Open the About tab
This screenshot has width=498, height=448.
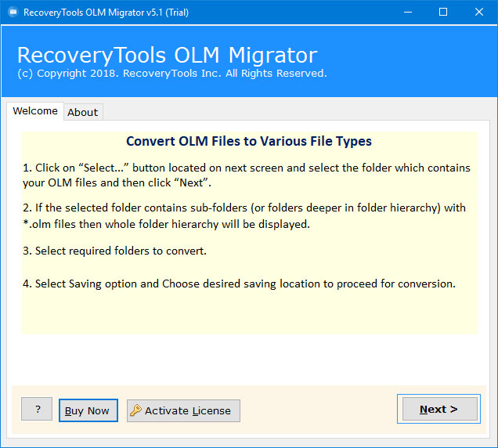(83, 112)
